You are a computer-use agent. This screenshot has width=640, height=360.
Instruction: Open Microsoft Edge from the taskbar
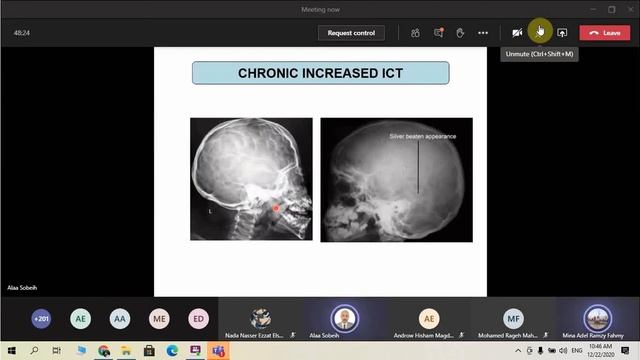pyautogui.click(x=172, y=351)
